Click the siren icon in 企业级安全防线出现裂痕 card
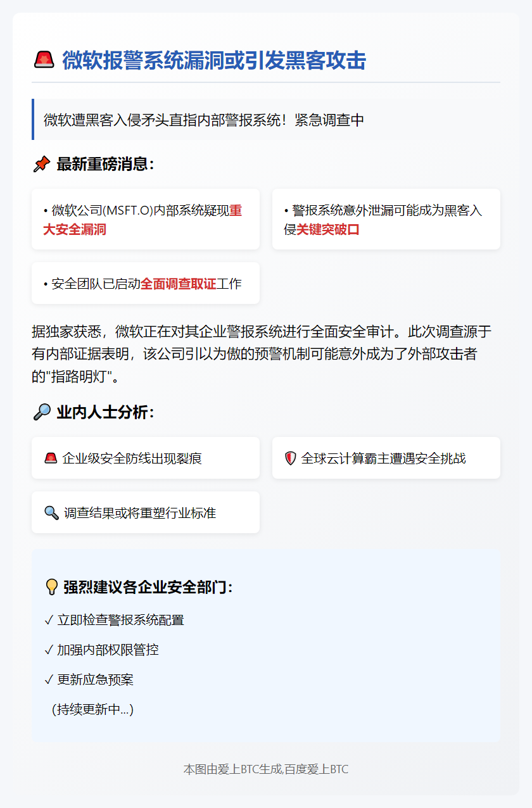Screen dimensions: 532x808 pos(51,458)
